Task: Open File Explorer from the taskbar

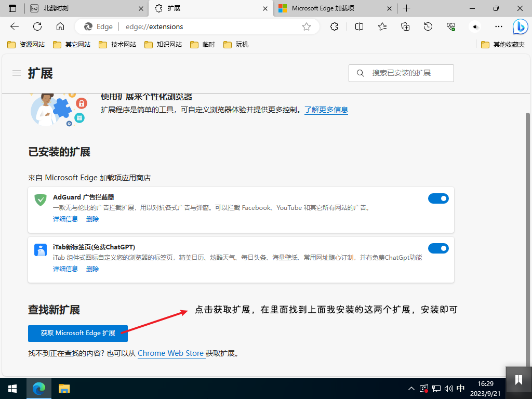Action: coord(64,389)
